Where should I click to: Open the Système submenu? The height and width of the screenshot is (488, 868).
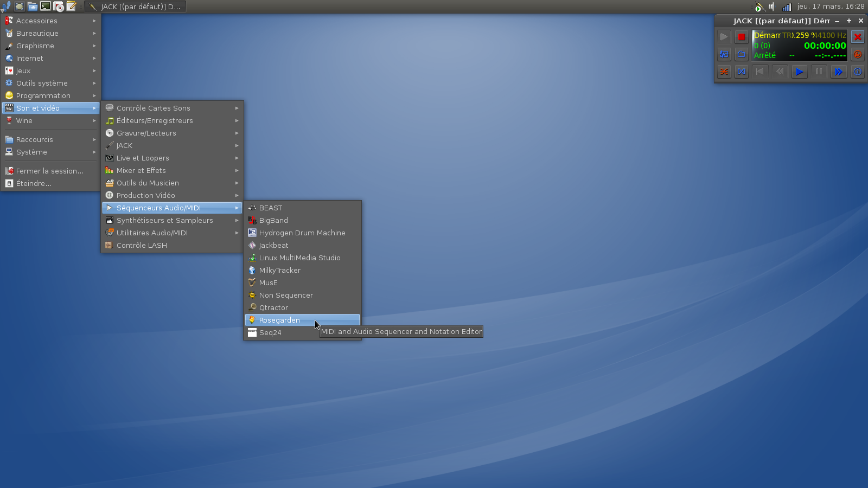[x=50, y=152]
